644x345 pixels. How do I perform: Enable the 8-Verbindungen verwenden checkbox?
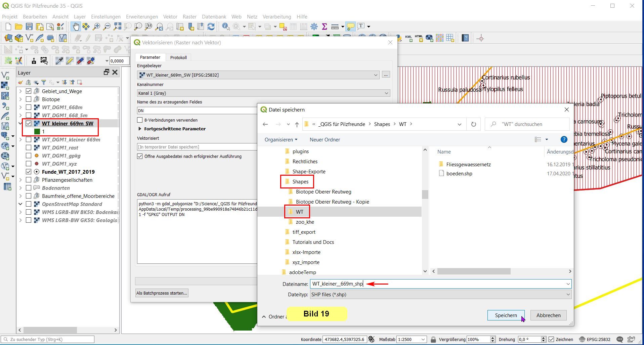pyautogui.click(x=140, y=120)
